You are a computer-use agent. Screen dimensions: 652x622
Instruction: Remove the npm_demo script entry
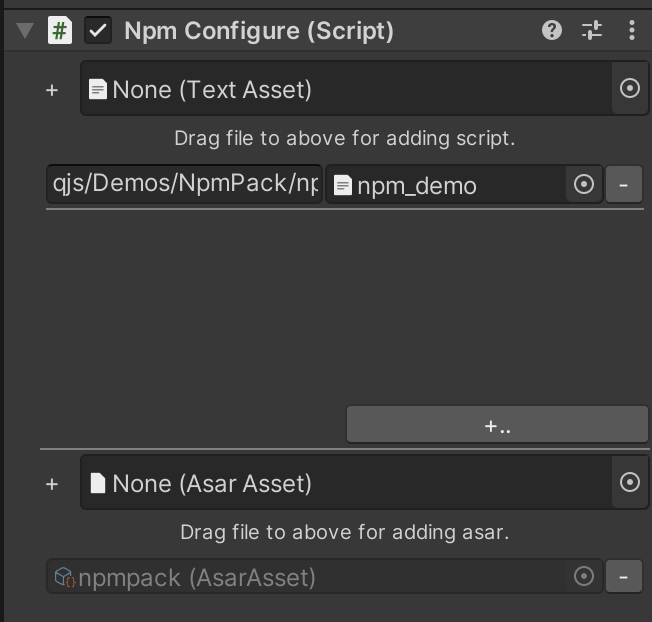pyautogui.click(x=623, y=185)
